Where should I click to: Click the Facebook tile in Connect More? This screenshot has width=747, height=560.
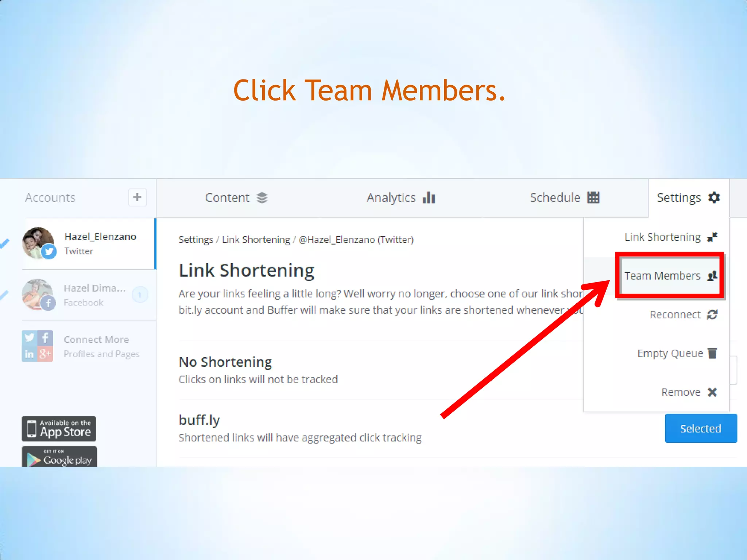pyautogui.click(x=45, y=338)
